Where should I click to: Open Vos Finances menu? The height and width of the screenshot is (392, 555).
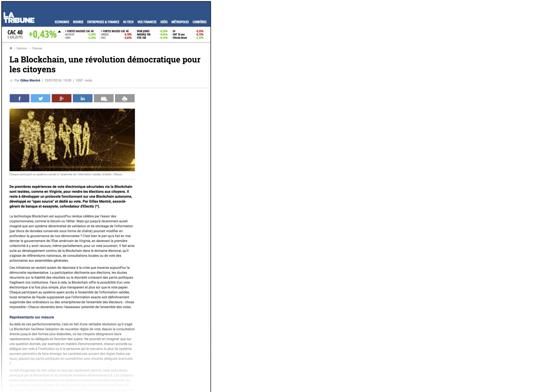click(147, 22)
